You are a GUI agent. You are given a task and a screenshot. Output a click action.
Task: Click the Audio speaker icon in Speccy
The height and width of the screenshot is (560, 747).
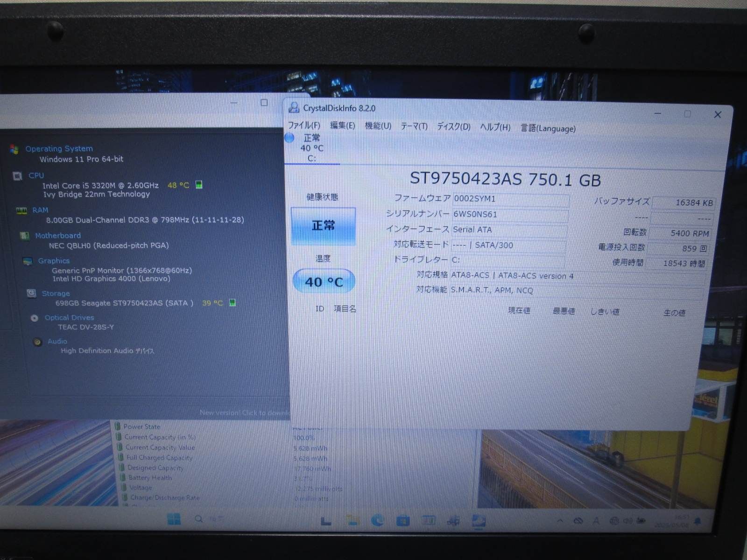(x=37, y=342)
